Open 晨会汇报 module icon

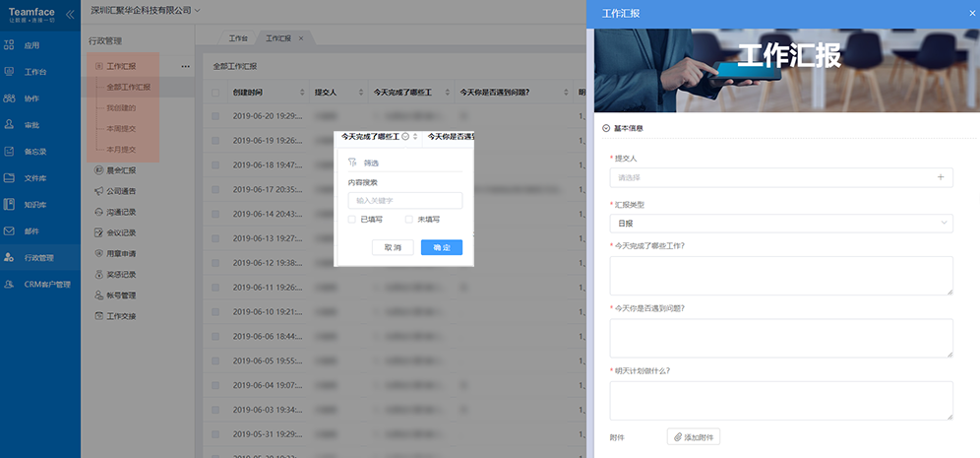click(98, 170)
